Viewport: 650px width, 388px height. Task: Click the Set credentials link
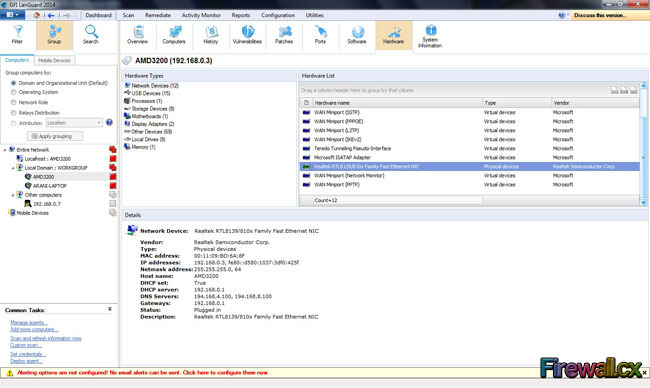28,354
